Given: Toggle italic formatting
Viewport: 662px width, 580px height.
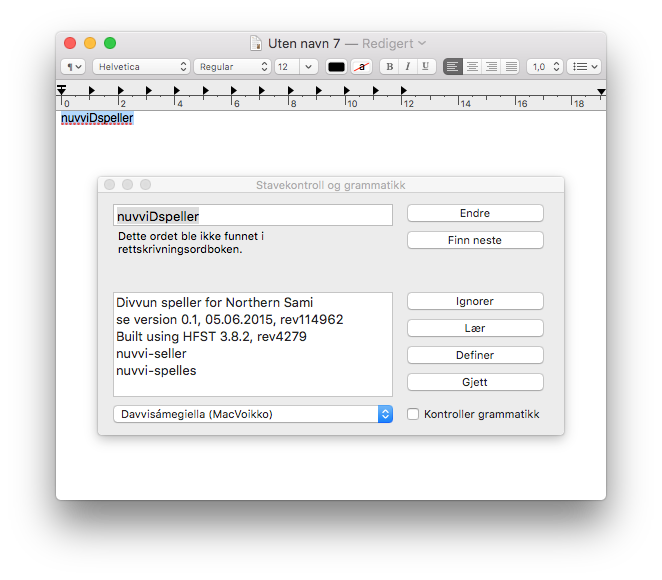Looking at the screenshot, I should click(408, 67).
